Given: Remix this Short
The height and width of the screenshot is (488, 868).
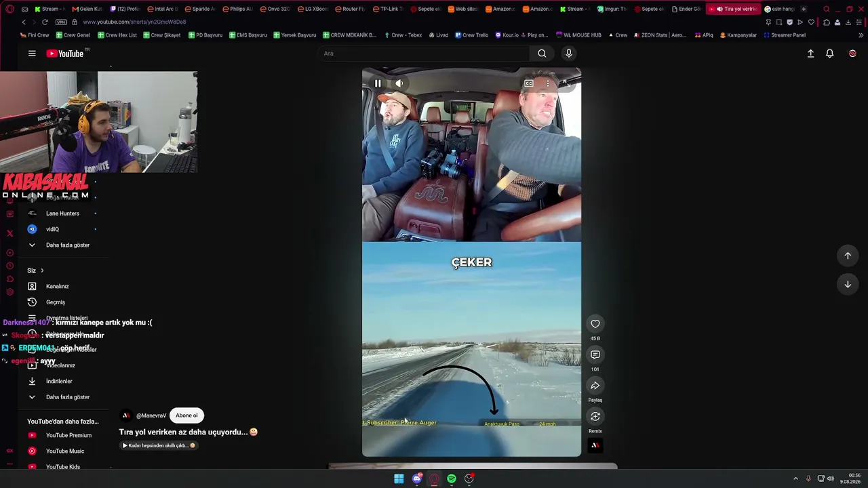Looking at the screenshot, I should [x=595, y=417].
